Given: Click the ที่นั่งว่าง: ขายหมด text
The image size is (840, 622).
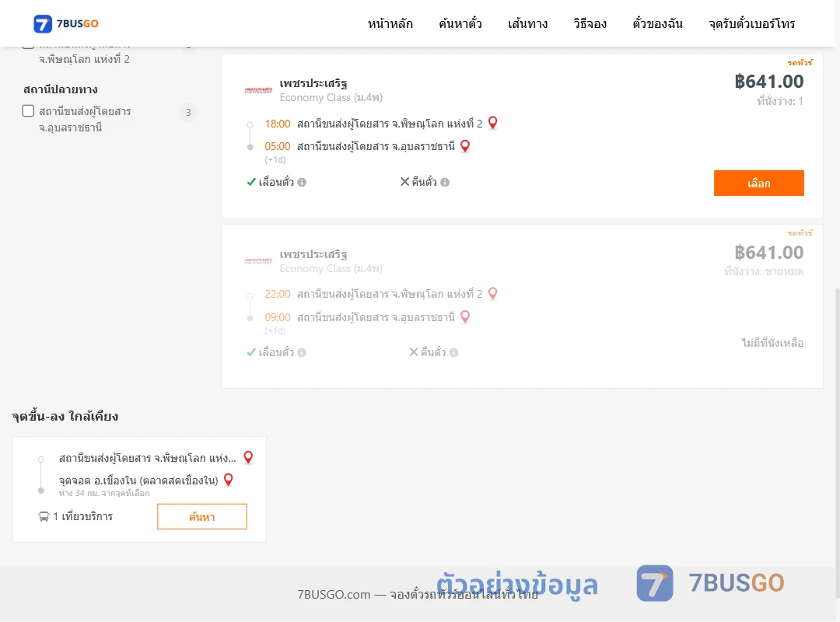Looking at the screenshot, I should (764, 271).
